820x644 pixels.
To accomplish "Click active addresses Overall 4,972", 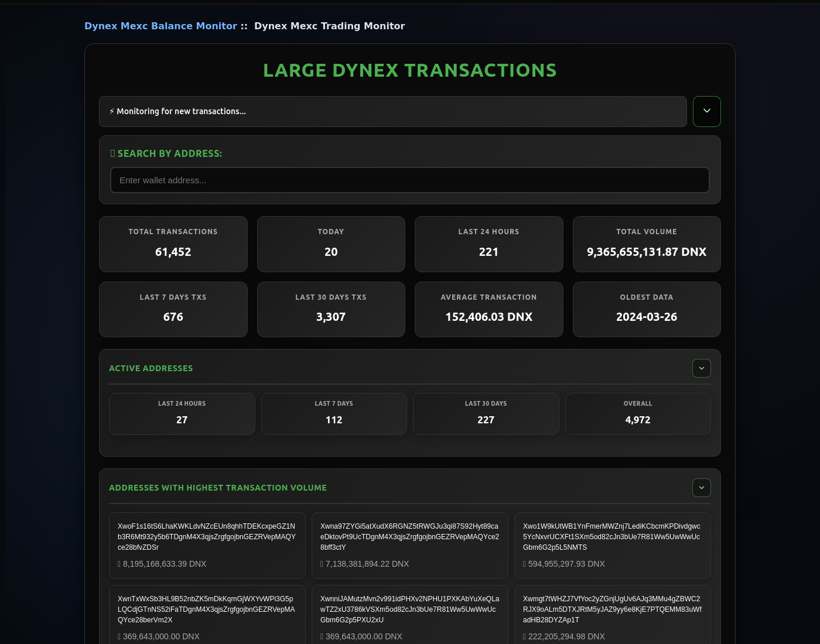I will pyautogui.click(x=638, y=414).
